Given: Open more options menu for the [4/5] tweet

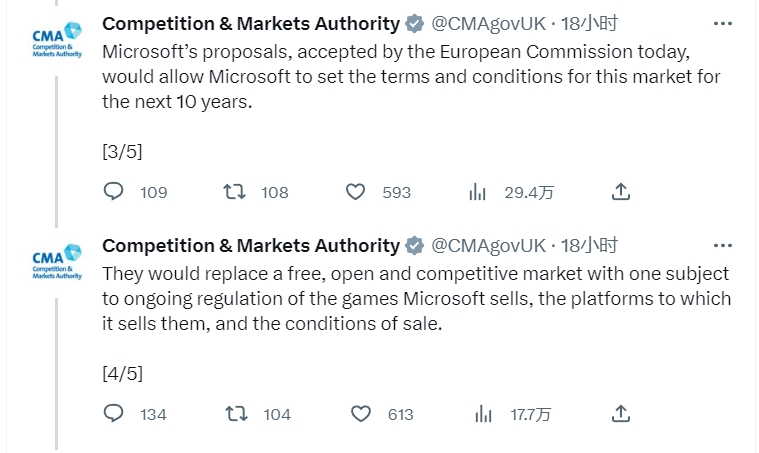Looking at the screenshot, I should tap(723, 245).
